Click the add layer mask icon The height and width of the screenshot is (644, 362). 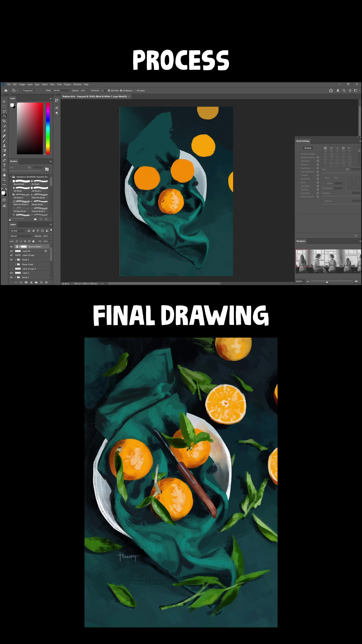pyautogui.click(x=26, y=283)
